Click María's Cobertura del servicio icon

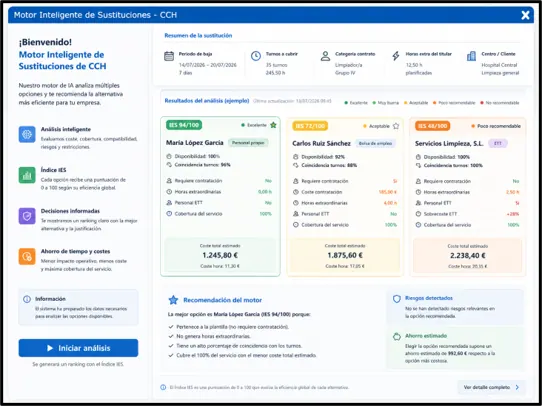click(x=169, y=214)
